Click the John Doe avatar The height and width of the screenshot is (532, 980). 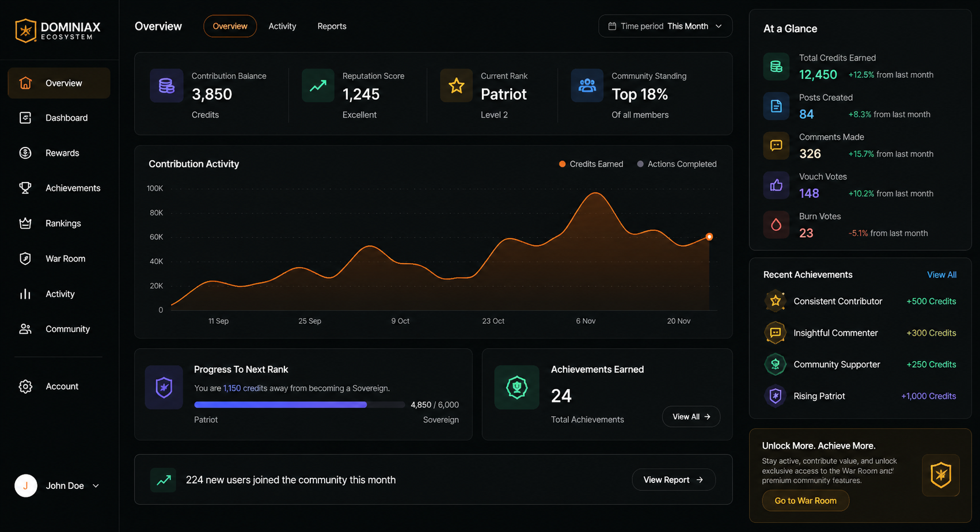26,486
